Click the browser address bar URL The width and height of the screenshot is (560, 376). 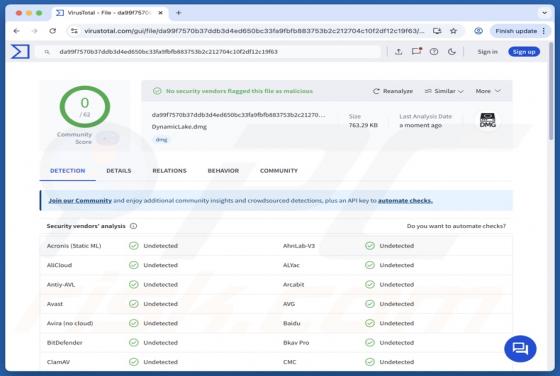pyautogui.click(x=254, y=31)
